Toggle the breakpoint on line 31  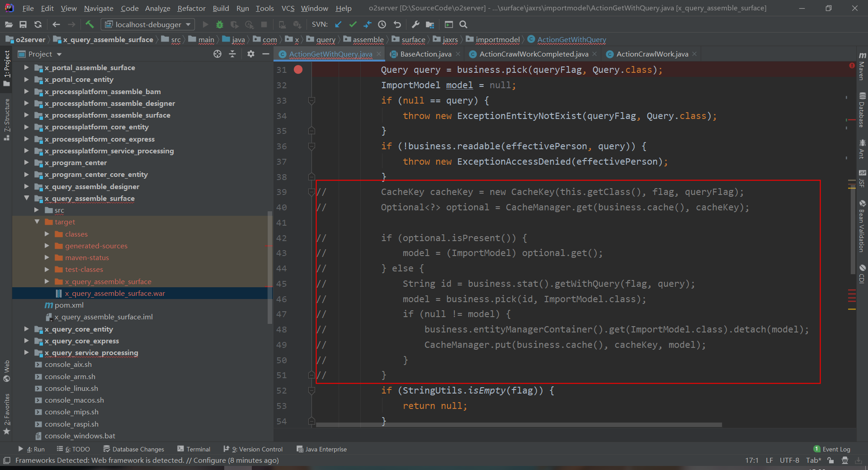click(298, 70)
